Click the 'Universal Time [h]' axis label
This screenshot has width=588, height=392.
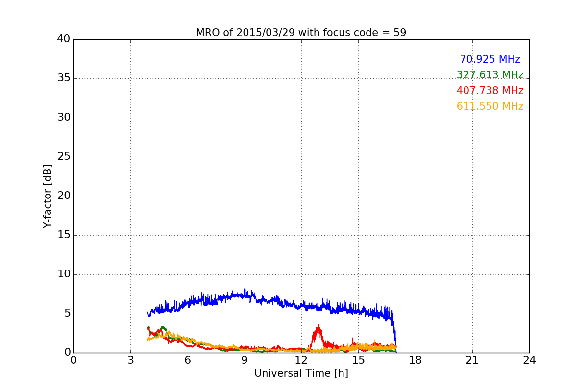[x=301, y=373]
